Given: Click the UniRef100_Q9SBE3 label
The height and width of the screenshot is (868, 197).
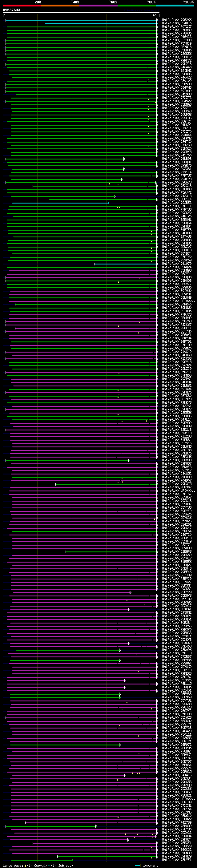Looking at the screenshot, I should (x=177, y=203).
